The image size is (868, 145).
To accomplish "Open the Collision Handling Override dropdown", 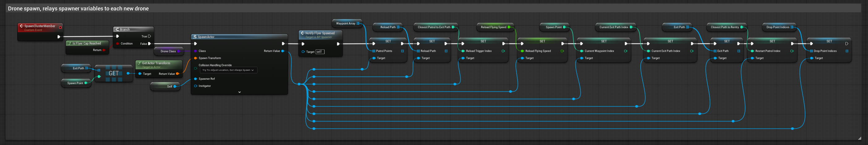I will pos(228,70).
